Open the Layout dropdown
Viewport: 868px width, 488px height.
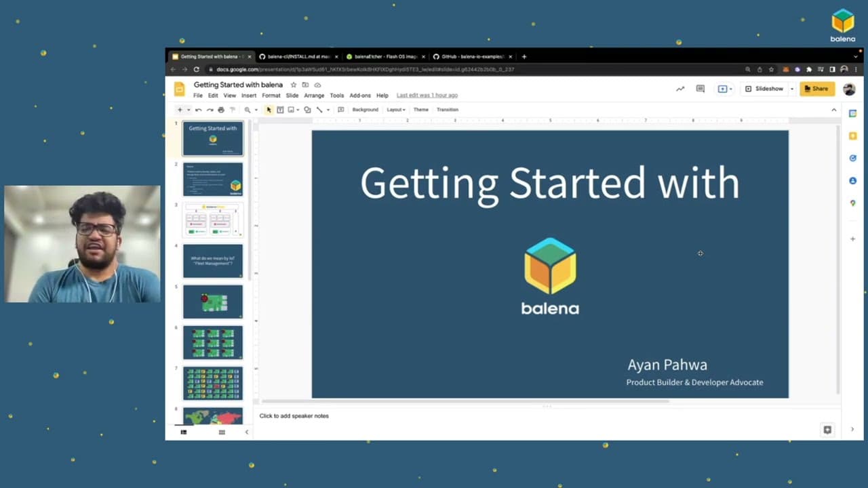[396, 110]
